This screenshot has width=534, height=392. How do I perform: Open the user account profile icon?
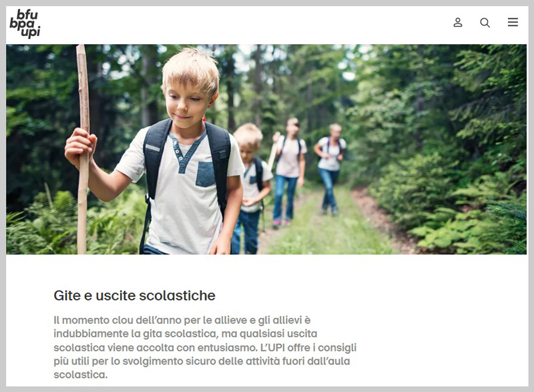pyautogui.click(x=458, y=23)
